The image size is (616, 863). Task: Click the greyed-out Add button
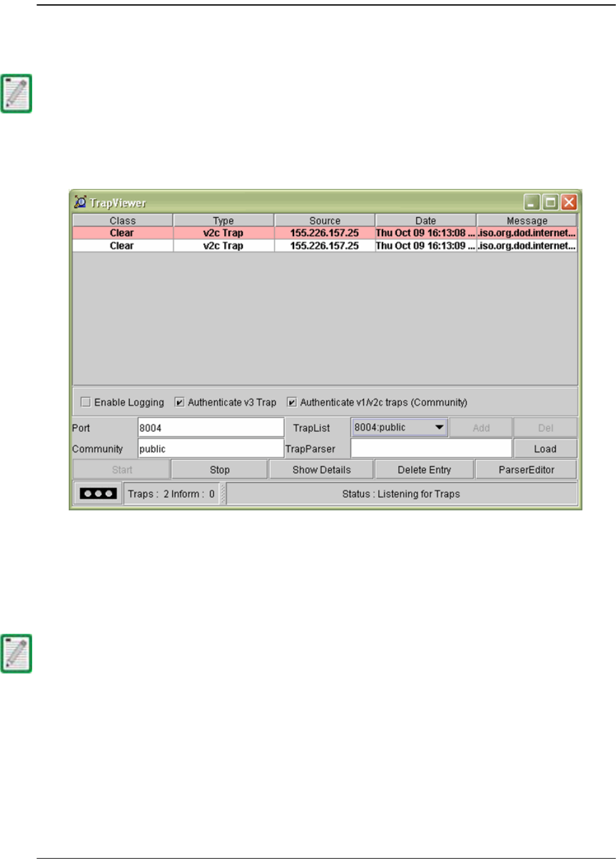(481, 427)
